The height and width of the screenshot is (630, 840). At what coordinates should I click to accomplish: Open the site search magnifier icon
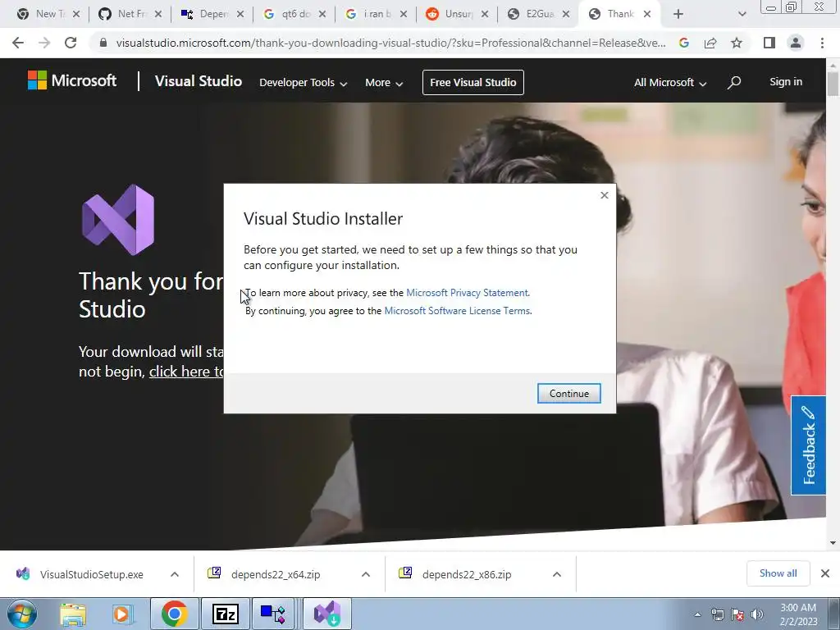(734, 83)
